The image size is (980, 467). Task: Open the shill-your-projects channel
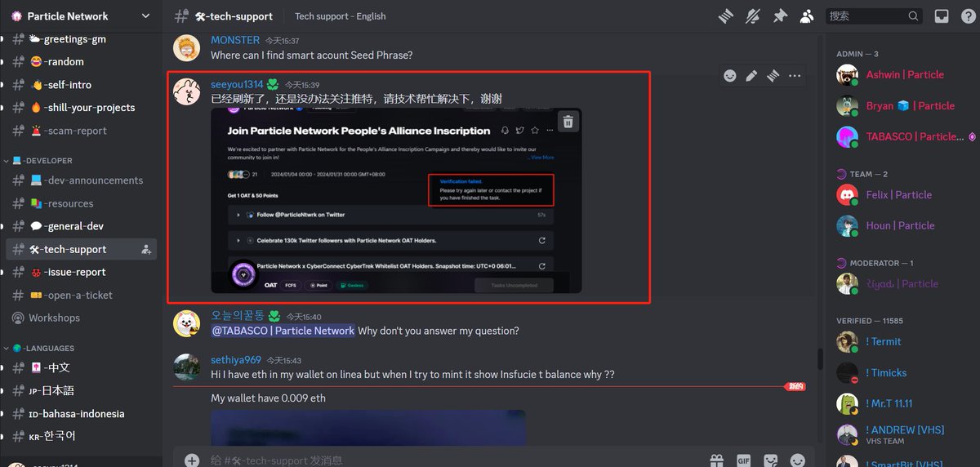[x=81, y=107]
